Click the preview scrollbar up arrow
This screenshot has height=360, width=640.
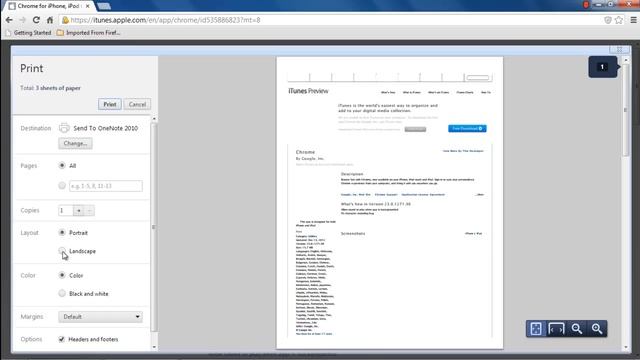pyautogui.click(x=626, y=60)
